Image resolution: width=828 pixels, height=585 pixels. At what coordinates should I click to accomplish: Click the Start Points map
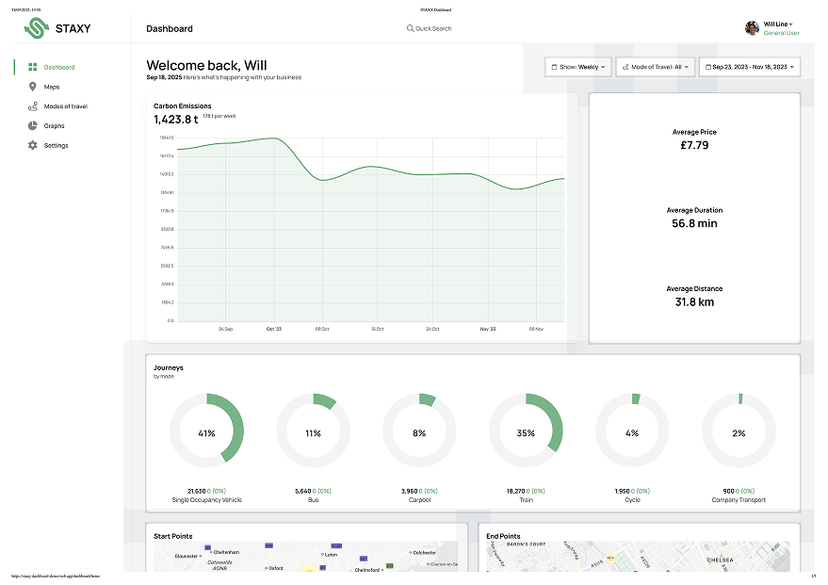tap(302, 557)
